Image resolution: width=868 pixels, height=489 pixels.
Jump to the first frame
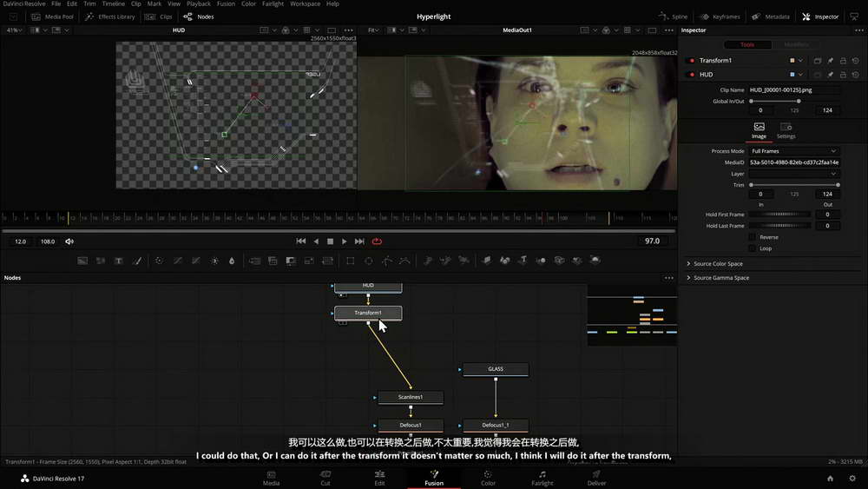[300, 241]
